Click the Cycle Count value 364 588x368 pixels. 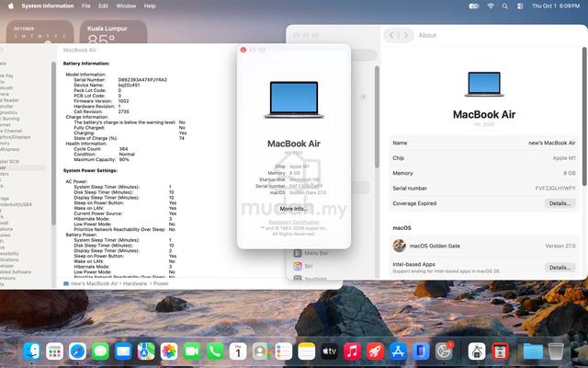pos(123,149)
